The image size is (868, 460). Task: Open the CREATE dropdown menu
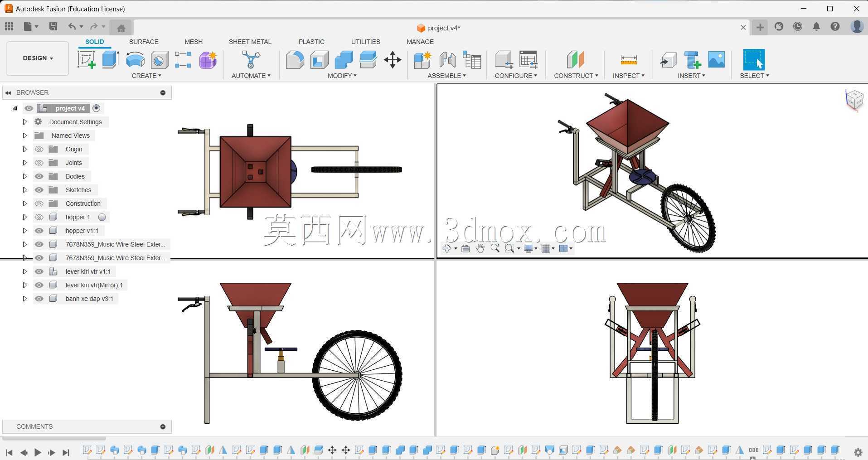[146, 76]
